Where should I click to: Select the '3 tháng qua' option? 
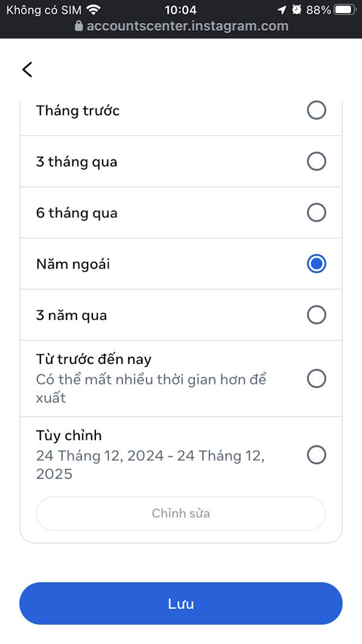pyautogui.click(x=316, y=161)
